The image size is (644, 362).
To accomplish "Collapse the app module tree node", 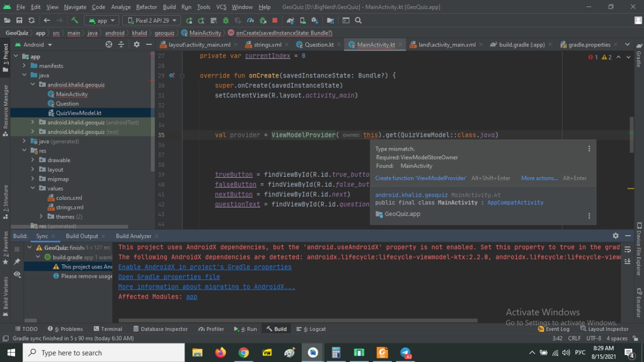I will 16,56.
